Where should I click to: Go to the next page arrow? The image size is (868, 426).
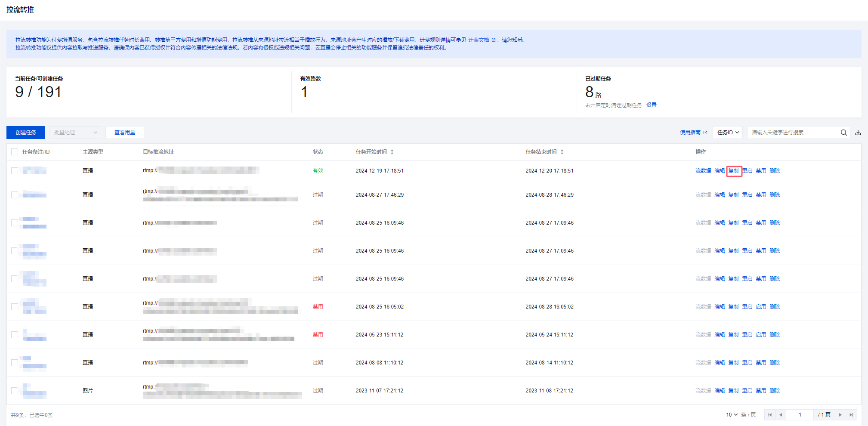(840, 415)
